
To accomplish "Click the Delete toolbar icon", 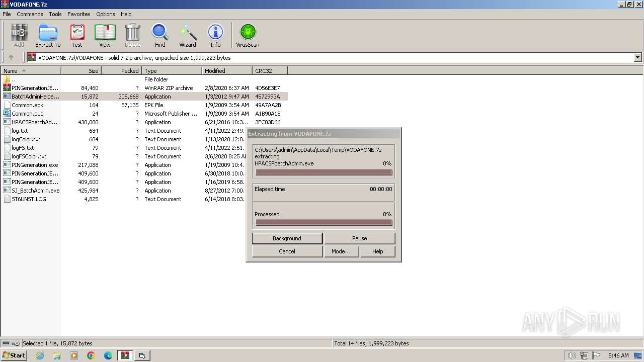I will click(133, 35).
